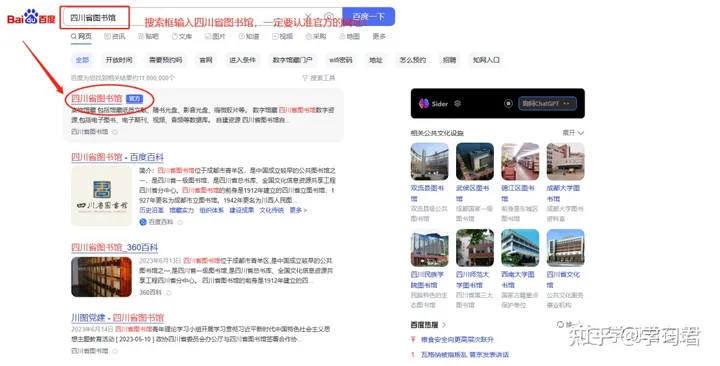
Task: Select the 官网 filter chip
Action: 206,60
